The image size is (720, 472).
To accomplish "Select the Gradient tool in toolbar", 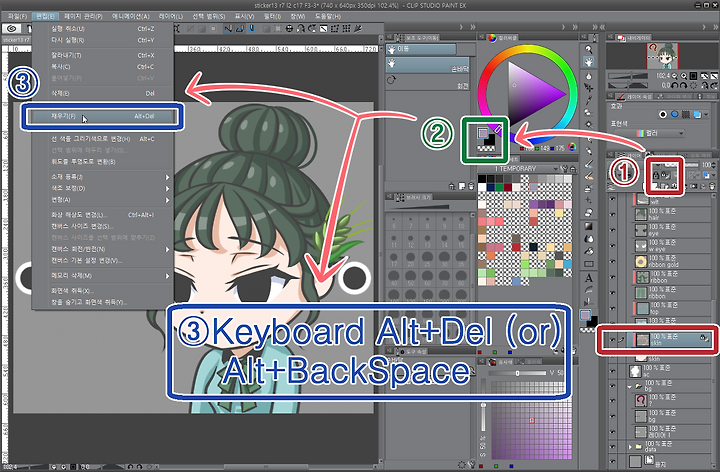I will click(589, 226).
